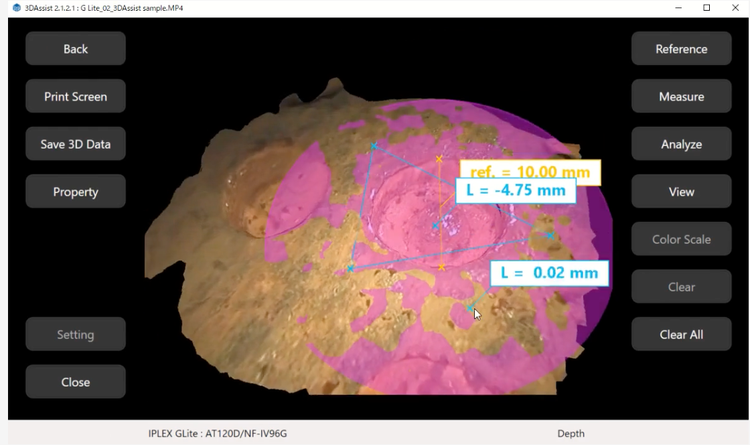Select the top orange cross reference marker
Screen dimensions: 750x445
[439, 159]
